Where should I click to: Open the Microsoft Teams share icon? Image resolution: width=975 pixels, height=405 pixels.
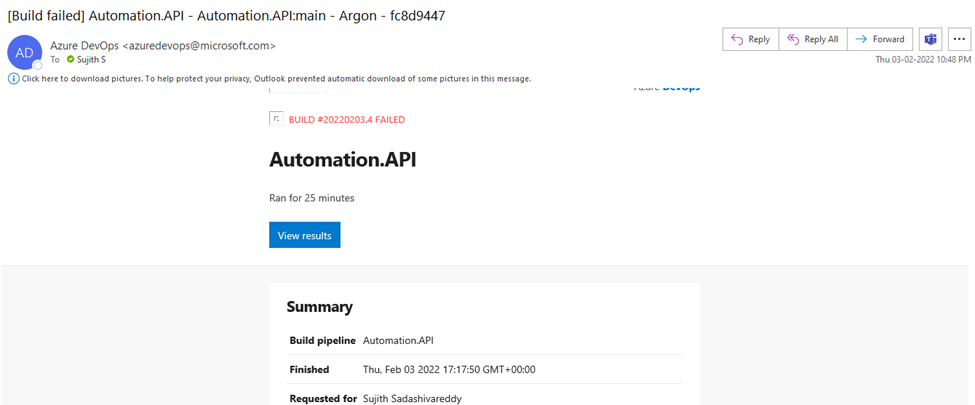pyautogui.click(x=930, y=39)
